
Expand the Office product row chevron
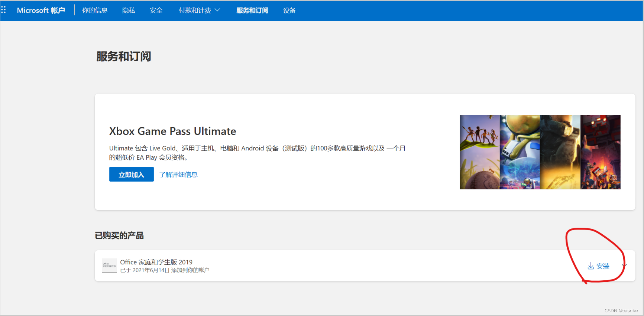(624, 265)
